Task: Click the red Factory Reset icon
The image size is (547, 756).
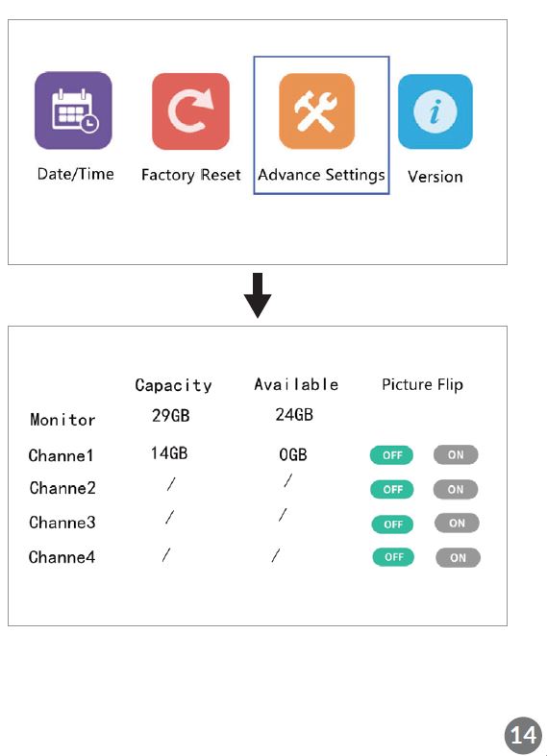Action: click(190, 111)
